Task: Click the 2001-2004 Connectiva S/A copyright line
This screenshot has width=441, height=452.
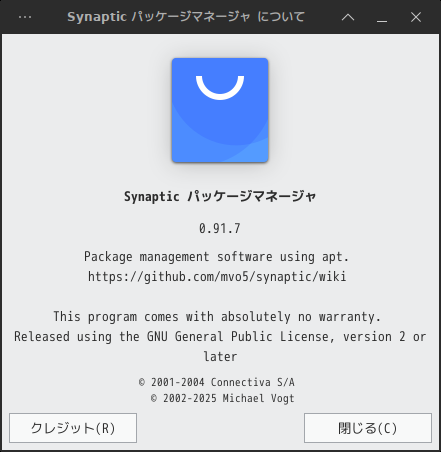Action: (217, 382)
